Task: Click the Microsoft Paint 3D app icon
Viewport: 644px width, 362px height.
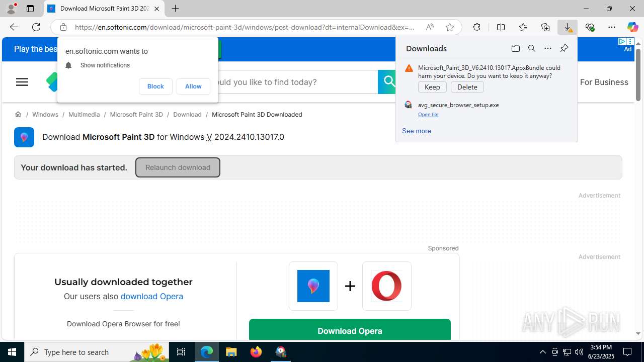Action: pyautogui.click(x=24, y=137)
